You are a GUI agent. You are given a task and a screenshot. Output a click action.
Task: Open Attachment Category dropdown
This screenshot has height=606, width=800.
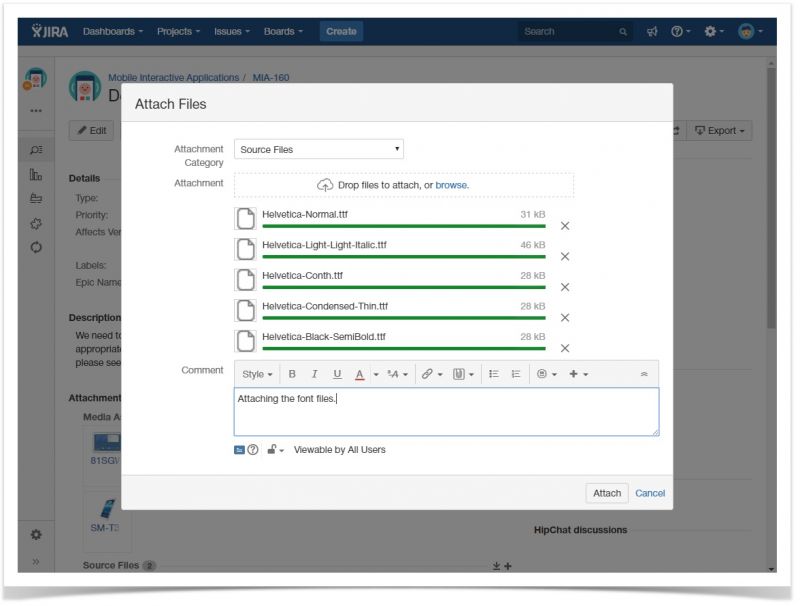coord(319,149)
